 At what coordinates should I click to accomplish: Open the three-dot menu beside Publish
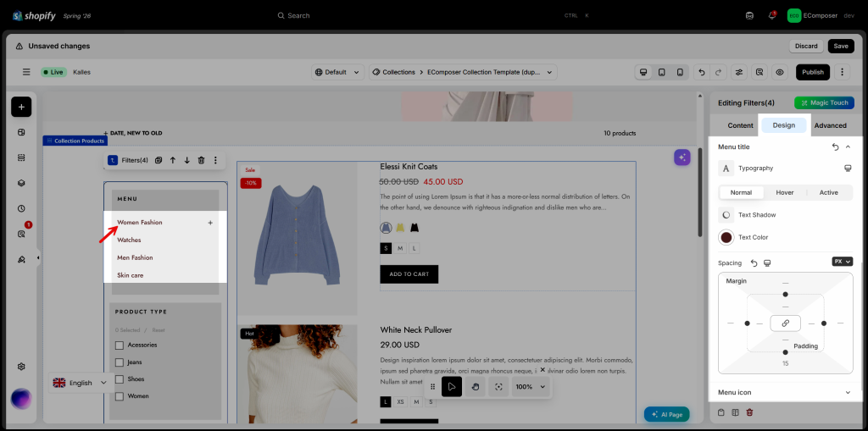coord(842,72)
